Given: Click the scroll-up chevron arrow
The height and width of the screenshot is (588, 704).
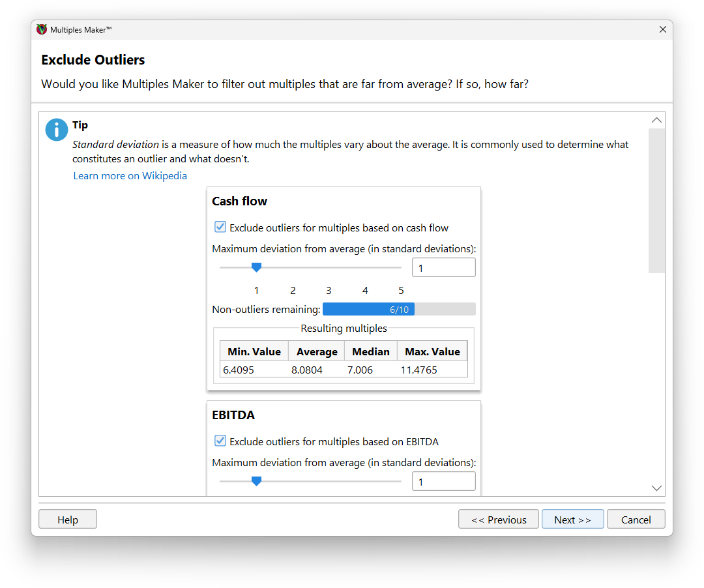Looking at the screenshot, I should pos(656,120).
